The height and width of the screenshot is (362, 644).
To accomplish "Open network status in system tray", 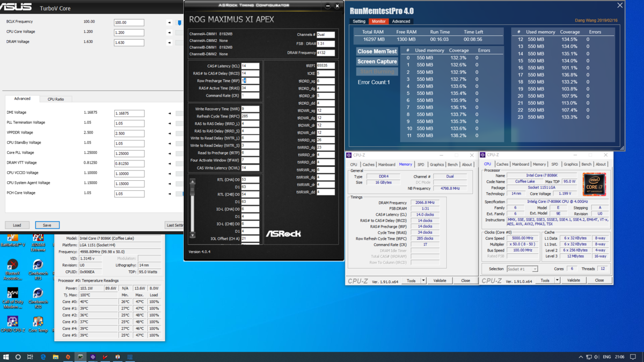I will coord(589,357).
